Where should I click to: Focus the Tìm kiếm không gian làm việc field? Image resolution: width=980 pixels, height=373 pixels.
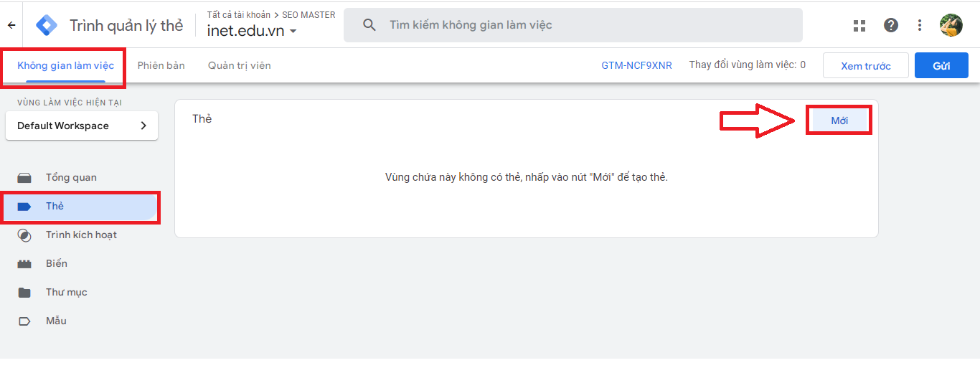(573, 25)
